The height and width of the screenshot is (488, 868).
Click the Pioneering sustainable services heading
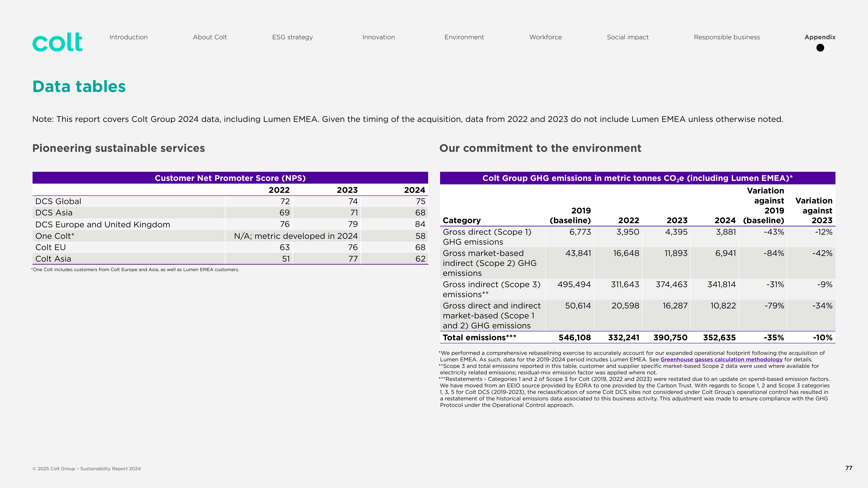(x=119, y=148)
